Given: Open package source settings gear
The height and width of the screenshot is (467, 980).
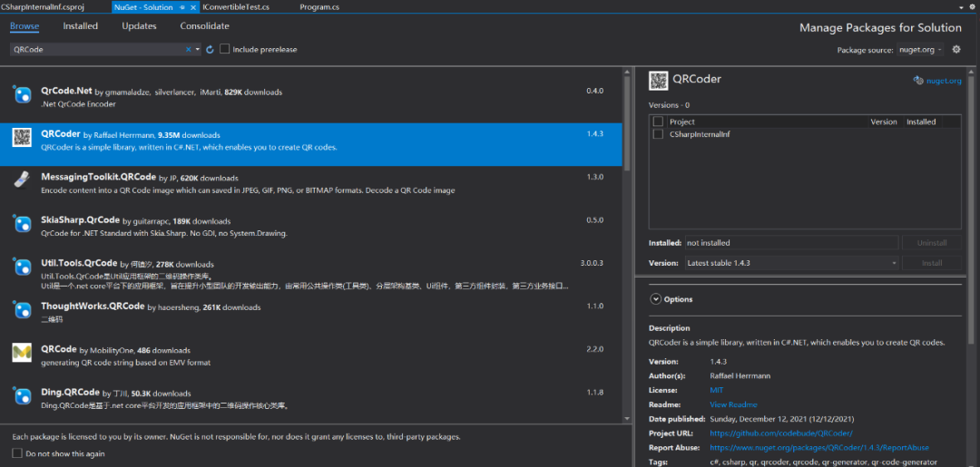Looking at the screenshot, I should point(955,49).
